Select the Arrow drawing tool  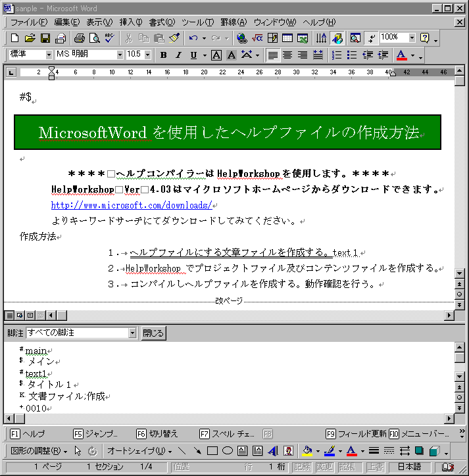[197, 451]
